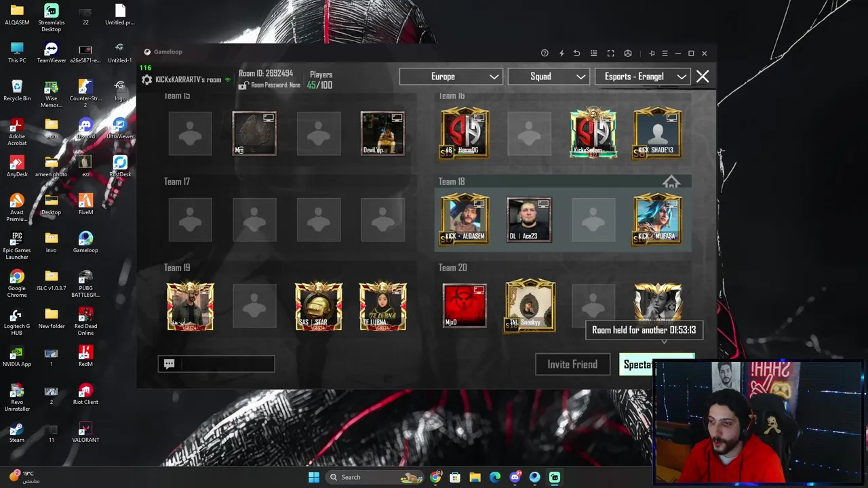This screenshot has height=488, width=868.
Task: Open Logitech G HUB shortcut
Action: 17,321
